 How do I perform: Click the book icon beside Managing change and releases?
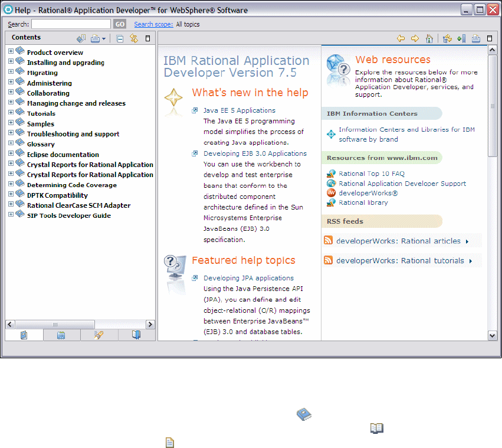point(20,102)
